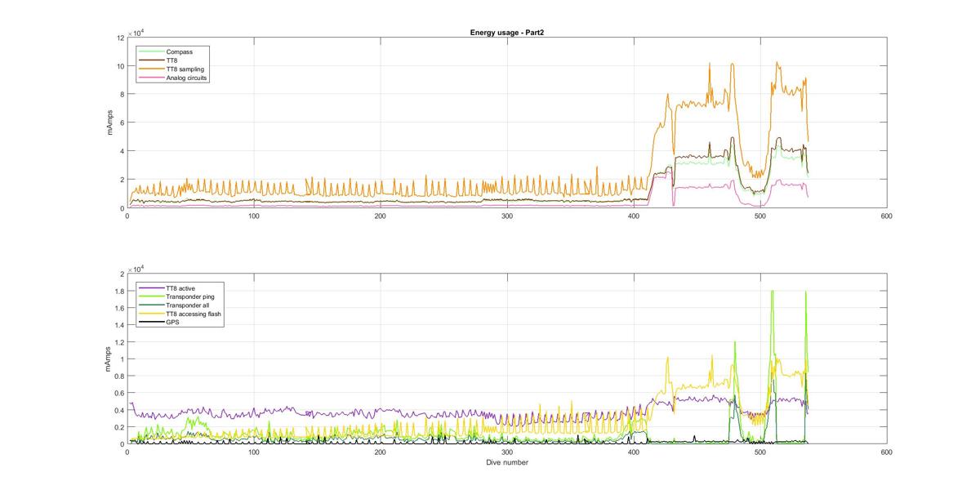
Task: Click x-tick 400 under the bottom plot
Action: [634, 452]
